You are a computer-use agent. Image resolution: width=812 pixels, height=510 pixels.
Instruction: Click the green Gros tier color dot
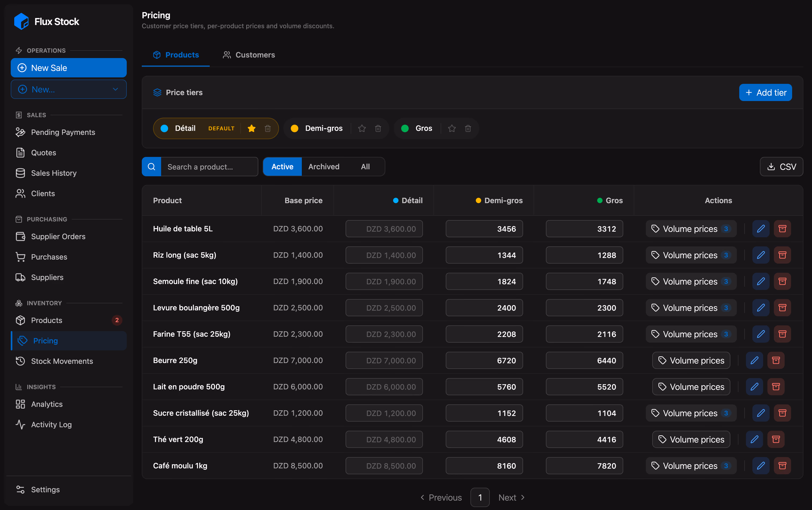coord(405,128)
